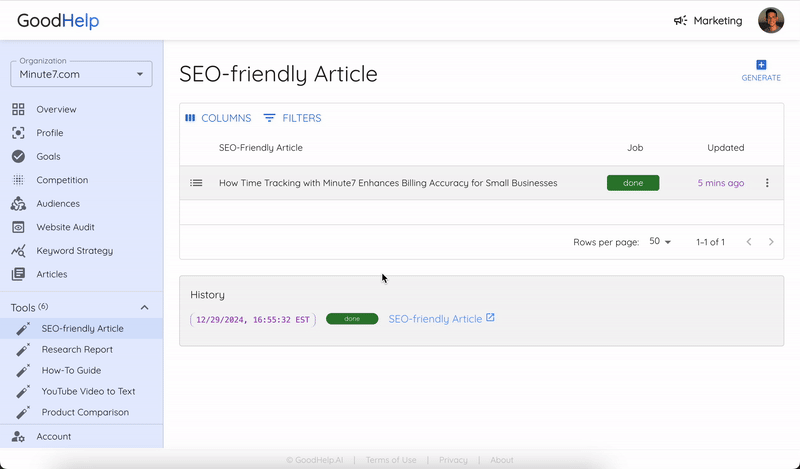Open the Overview grid icon
800x469 pixels.
tap(18, 109)
